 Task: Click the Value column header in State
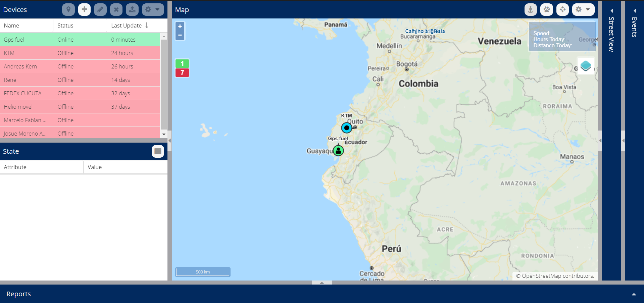click(x=126, y=167)
